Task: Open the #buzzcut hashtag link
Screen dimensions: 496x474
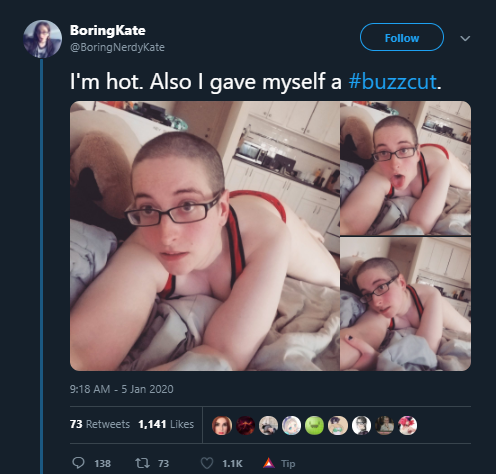Action: 392,82
